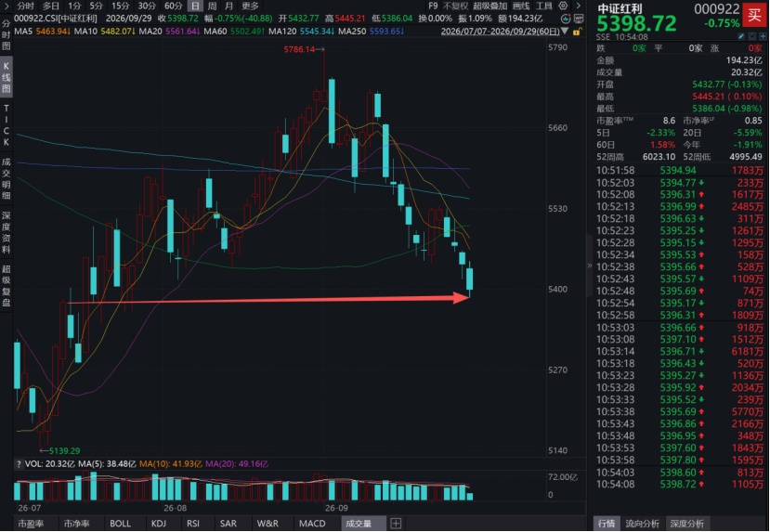This screenshot has height=532, width=770.
Task: Click the 10:53:14 tick row with 6181万
Action: [679, 351]
